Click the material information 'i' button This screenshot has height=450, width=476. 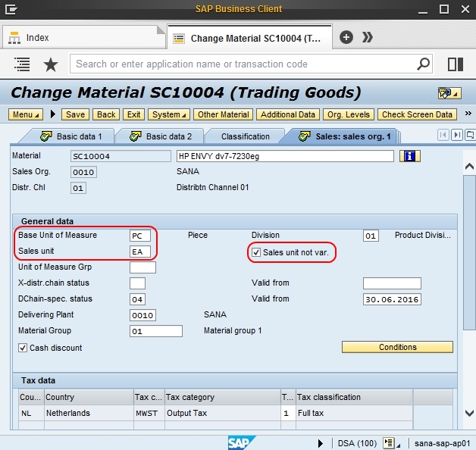point(410,156)
